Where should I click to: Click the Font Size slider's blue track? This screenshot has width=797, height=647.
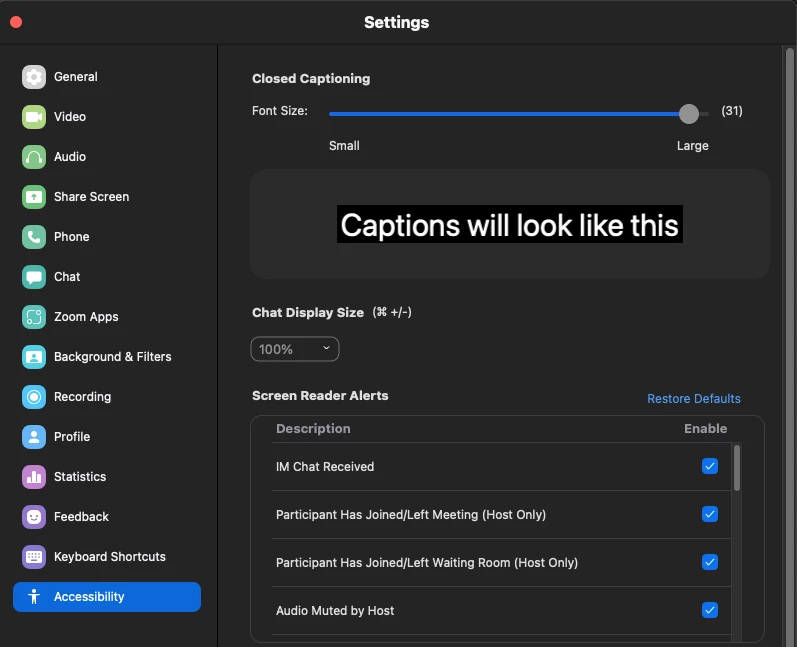pos(504,114)
